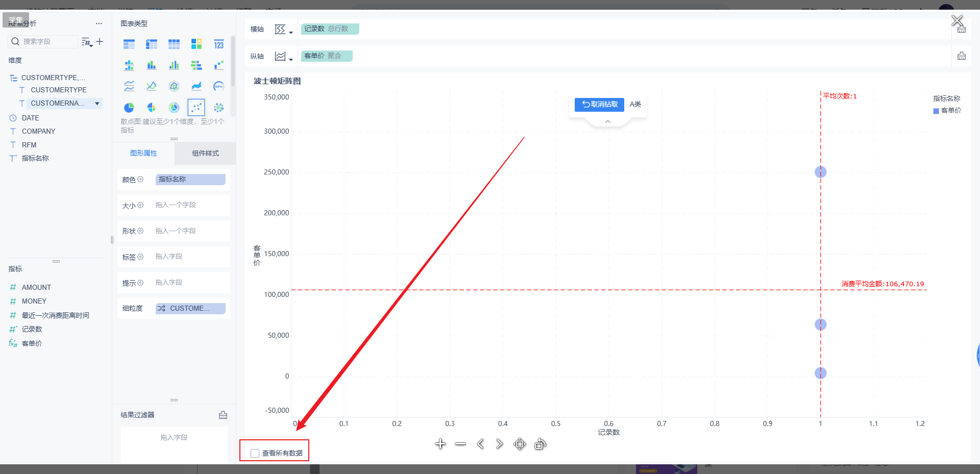Open the RFM analysis more options menu
Screen dimensions: 980x474
coord(99,23)
